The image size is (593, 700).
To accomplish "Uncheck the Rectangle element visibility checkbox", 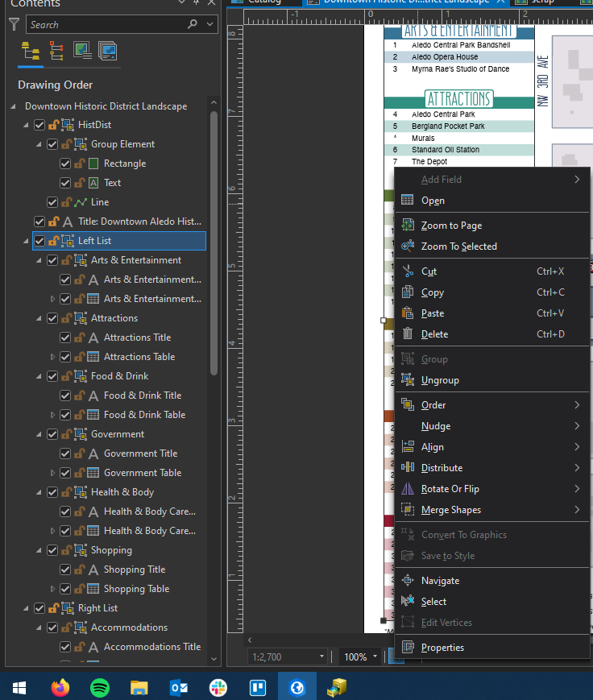I will coord(65,164).
